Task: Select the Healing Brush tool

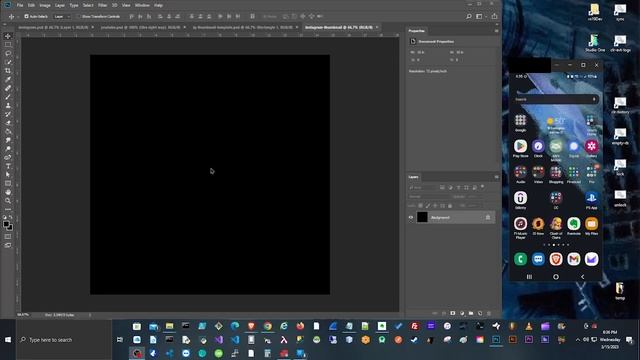Action: coord(8,88)
